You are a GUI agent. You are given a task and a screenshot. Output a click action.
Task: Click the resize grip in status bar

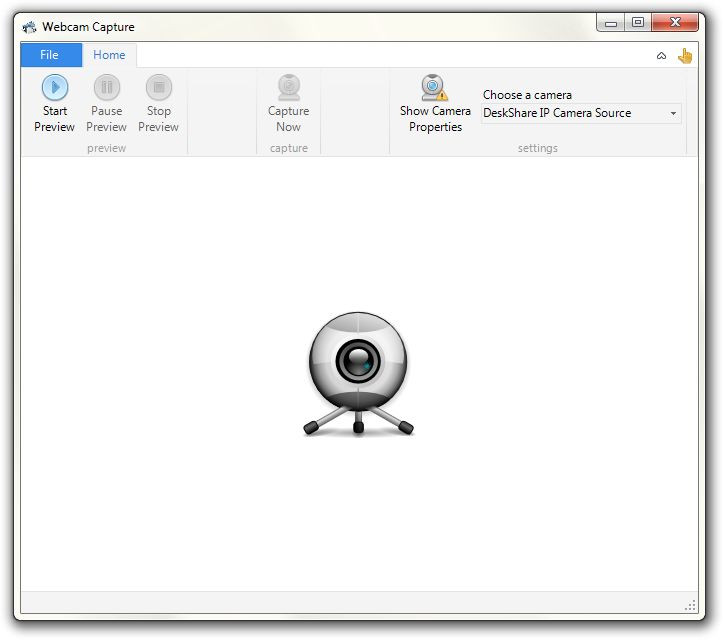690,605
